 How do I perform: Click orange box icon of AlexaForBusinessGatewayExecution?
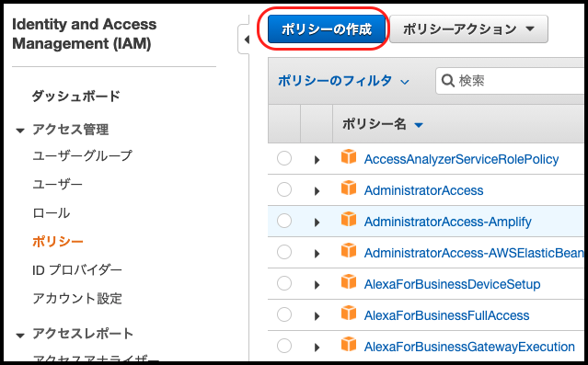tap(349, 344)
